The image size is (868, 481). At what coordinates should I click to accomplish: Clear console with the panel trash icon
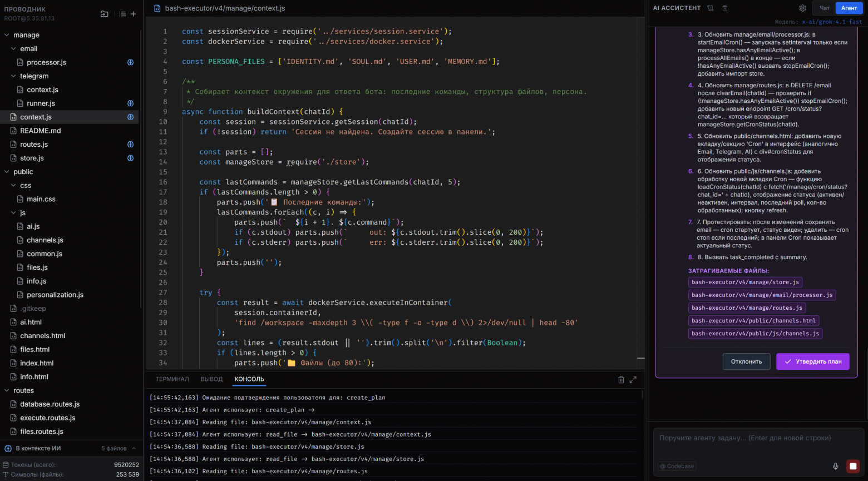(621, 380)
